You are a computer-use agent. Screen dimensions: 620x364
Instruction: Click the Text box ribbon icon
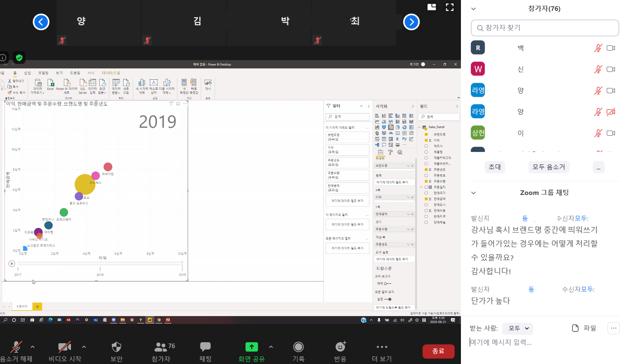pyautogui.click(x=154, y=83)
